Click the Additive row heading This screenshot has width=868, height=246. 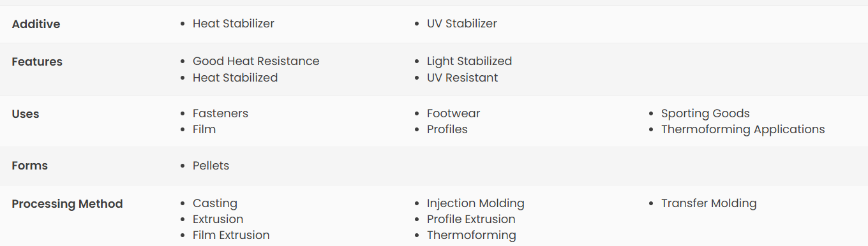(x=36, y=24)
